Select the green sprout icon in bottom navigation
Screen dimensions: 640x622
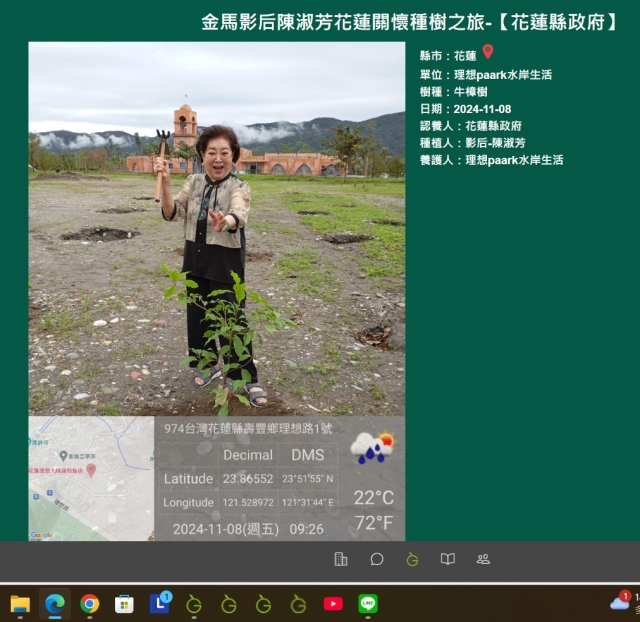coord(412,559)
